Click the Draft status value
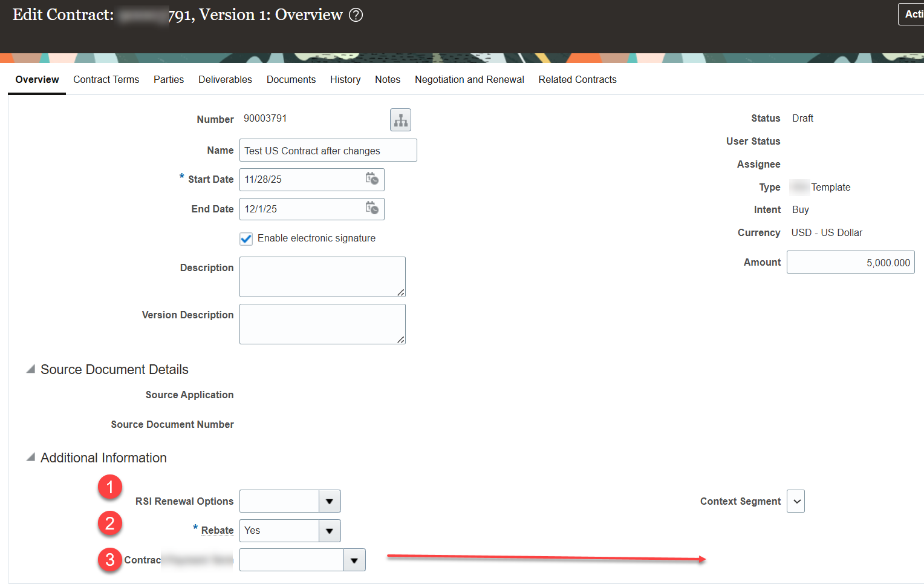The image size is (924, 584). (802, 119)
